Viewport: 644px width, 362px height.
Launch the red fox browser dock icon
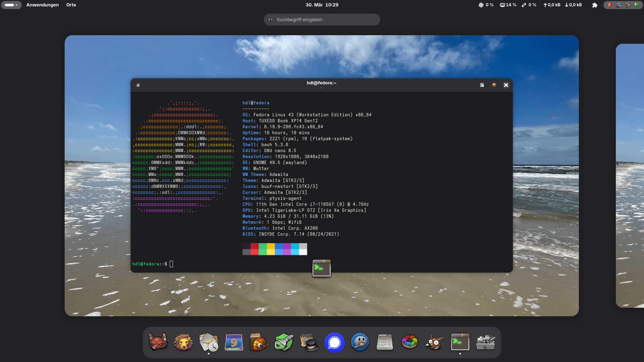pos(158,342)
